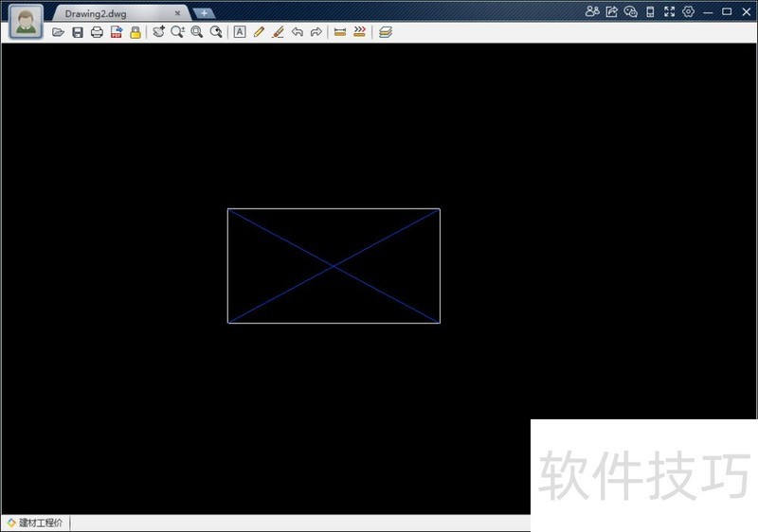The height and width of the screenshot is (532, 758).
Task: Click the magnifier with cursor arrow icon
Action: tap(216, 32)
